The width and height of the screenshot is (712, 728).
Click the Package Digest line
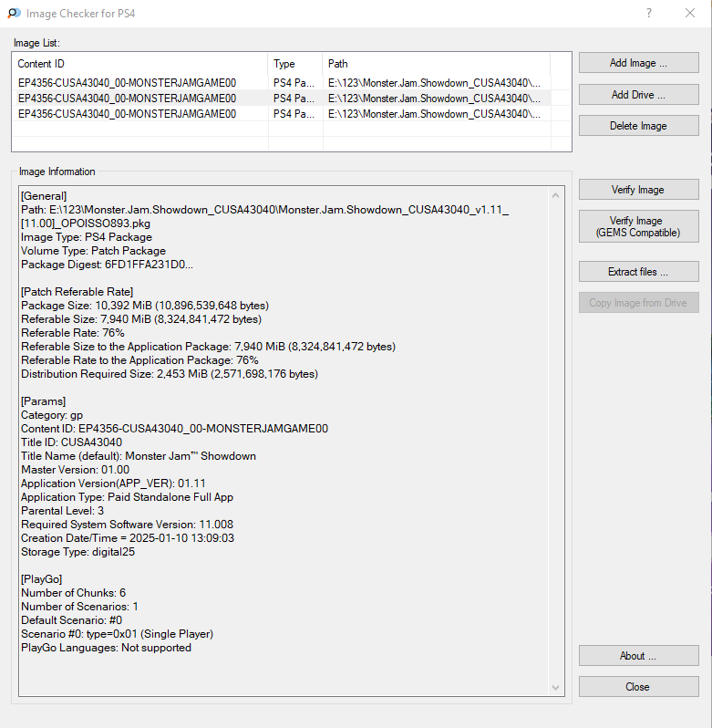click(x=108, y=265)
